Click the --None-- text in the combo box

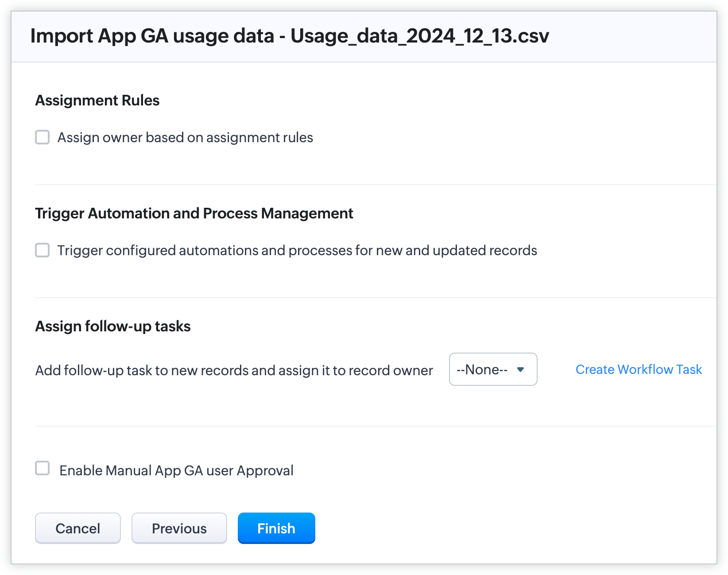click(482, 369)
